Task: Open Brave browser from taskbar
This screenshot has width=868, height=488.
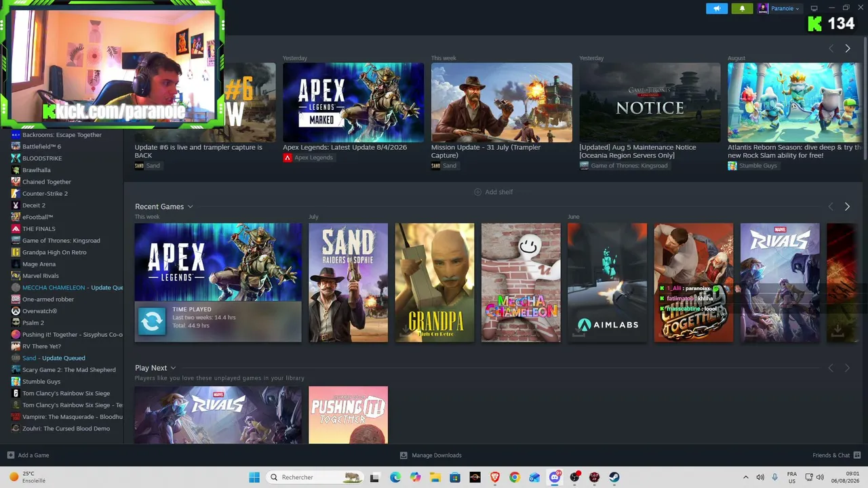Action: [494, 477]
